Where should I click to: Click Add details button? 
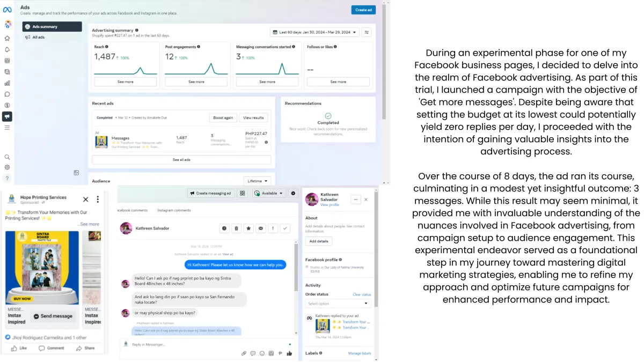click(x=319, y=241)
